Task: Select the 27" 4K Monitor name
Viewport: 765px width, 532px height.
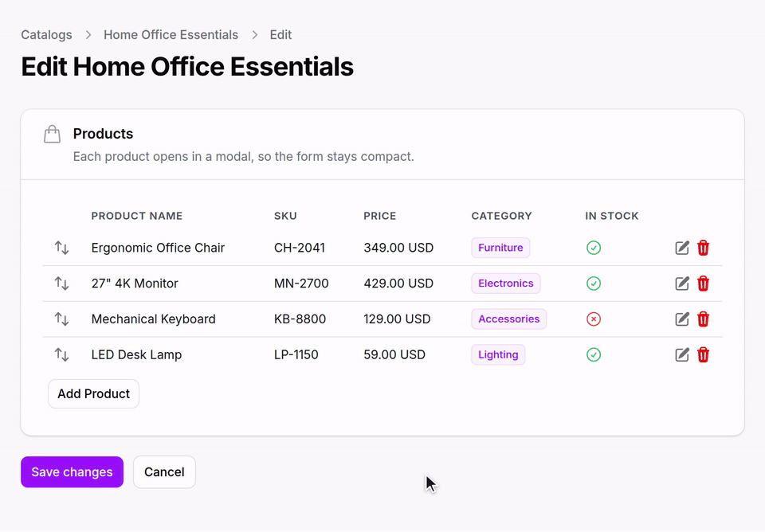Action: (x=135, y=284)
